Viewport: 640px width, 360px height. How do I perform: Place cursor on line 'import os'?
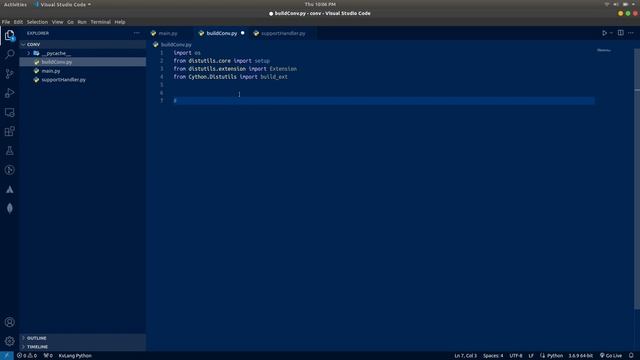[187, 53]
